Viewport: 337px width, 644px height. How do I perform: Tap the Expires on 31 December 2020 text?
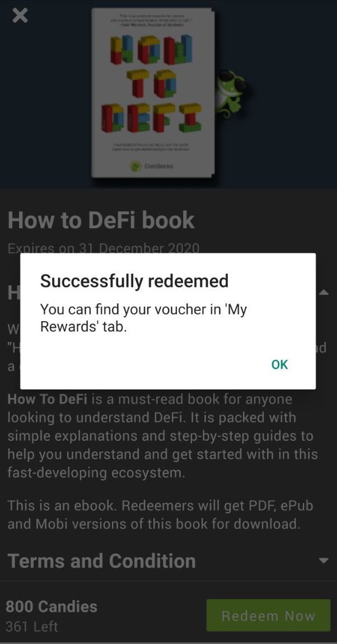tap(104, 248)
